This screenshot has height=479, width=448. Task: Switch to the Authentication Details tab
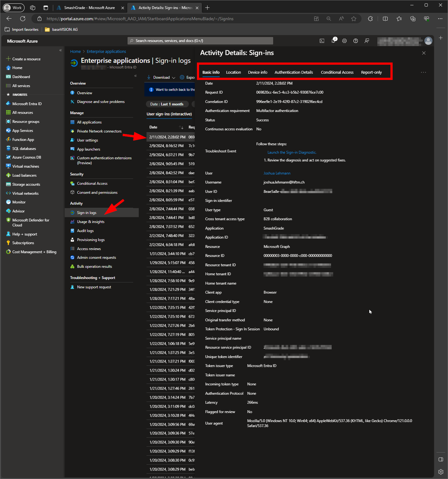pyautogui.click(x=294, y=72)
